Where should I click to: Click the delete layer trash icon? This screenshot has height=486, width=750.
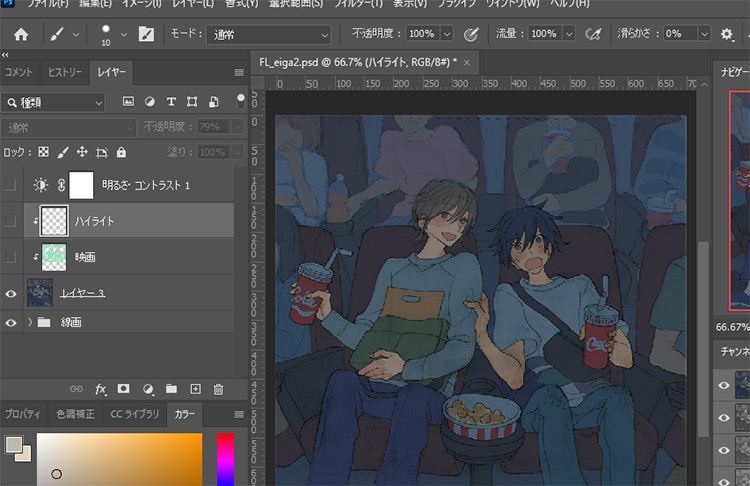pos(218,388)
